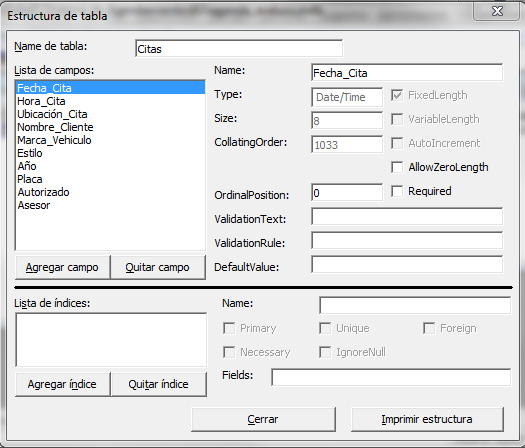Click the Quitar campo button
Viewport: 525px width, 448px height.
(x=158, y=267)
